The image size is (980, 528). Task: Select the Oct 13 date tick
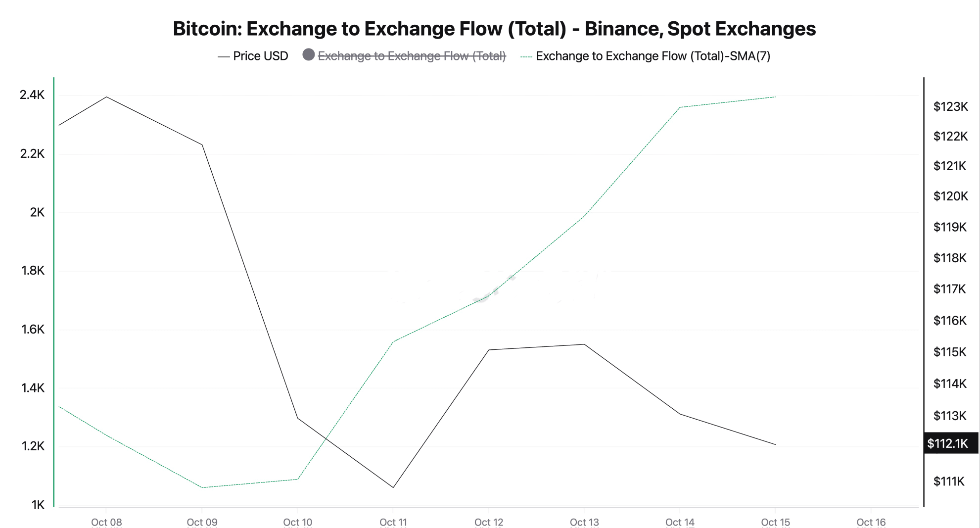[x=584, y=522]
